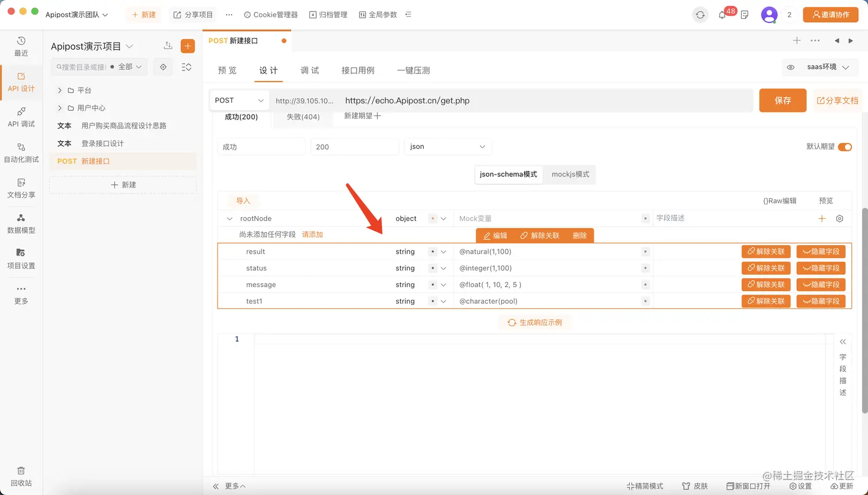
Task: Click the sync refresh icon at top
Action: click(x=700, y=15)
